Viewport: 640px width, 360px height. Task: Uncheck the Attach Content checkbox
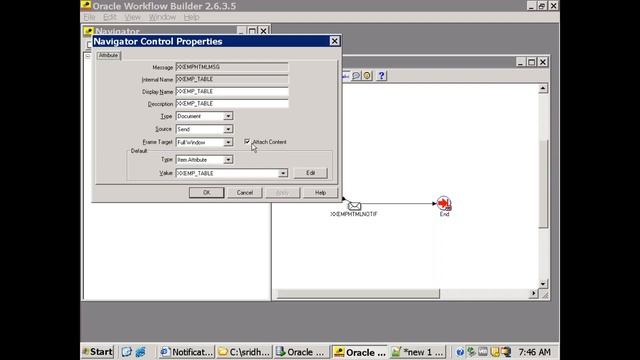(247, 141)
